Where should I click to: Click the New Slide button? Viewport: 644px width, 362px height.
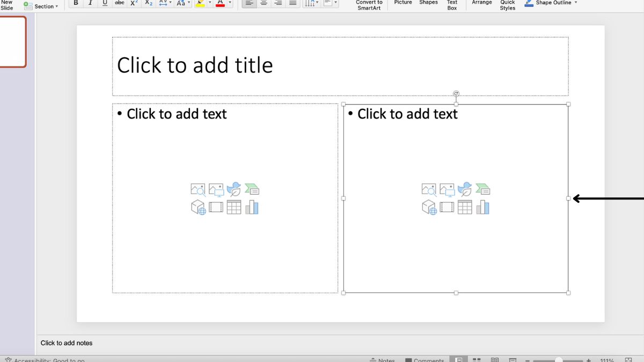[8, 4]
